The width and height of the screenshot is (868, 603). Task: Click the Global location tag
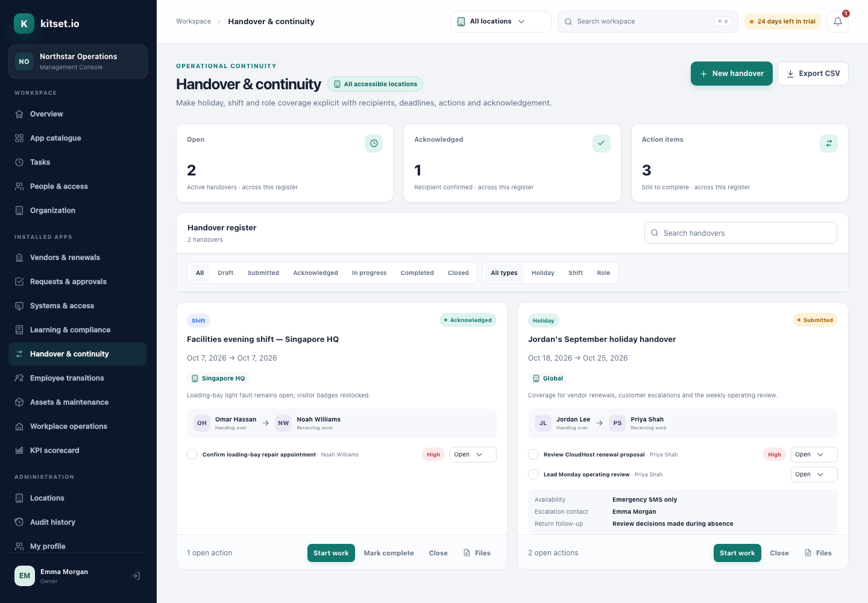point(548,379)
